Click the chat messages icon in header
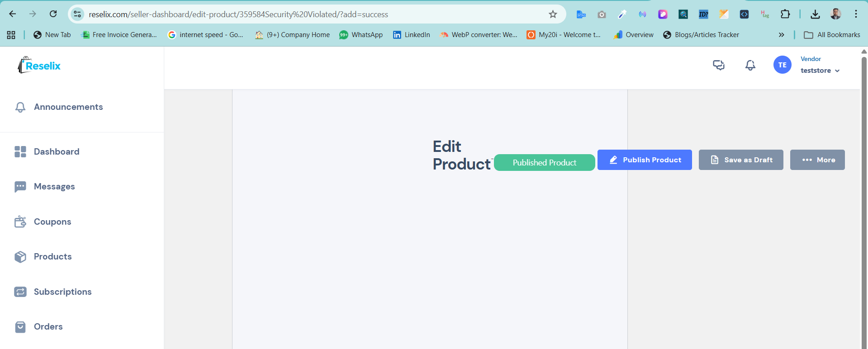868x349 pixels. pyautogui.click(x=718, y=65)
